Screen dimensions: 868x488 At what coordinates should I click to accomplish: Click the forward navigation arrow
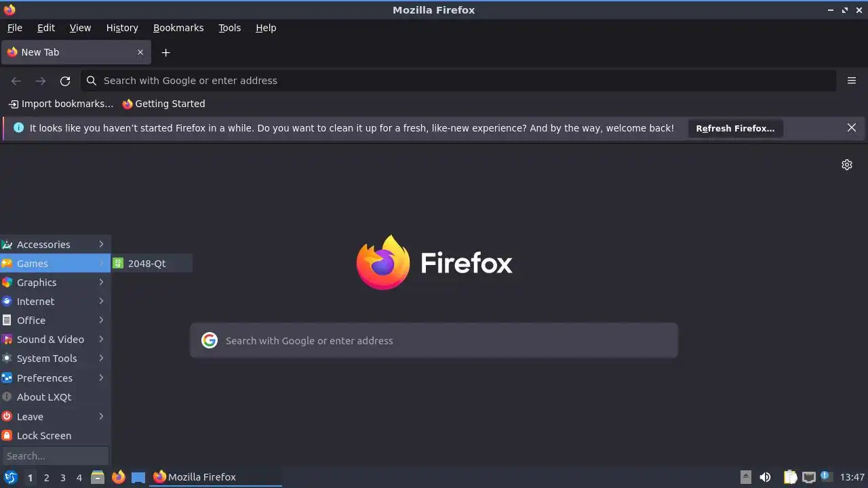pos(41,81)
